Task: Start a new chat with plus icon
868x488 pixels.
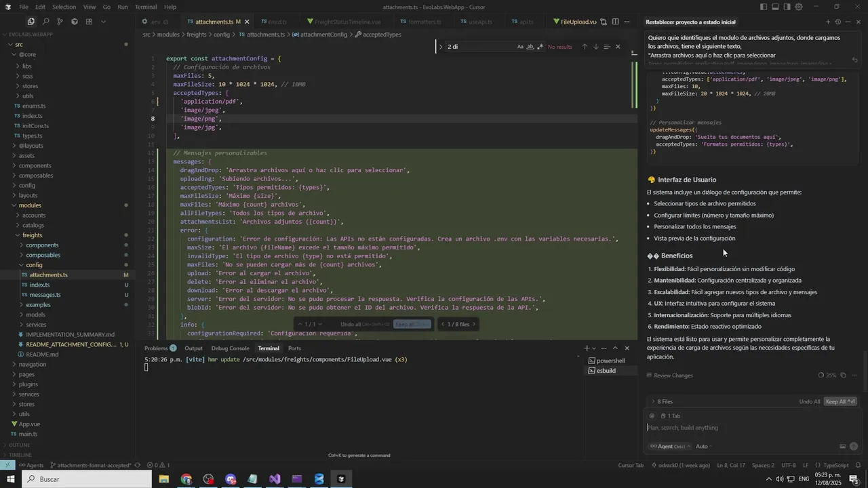Action: (x=827, y=22)
